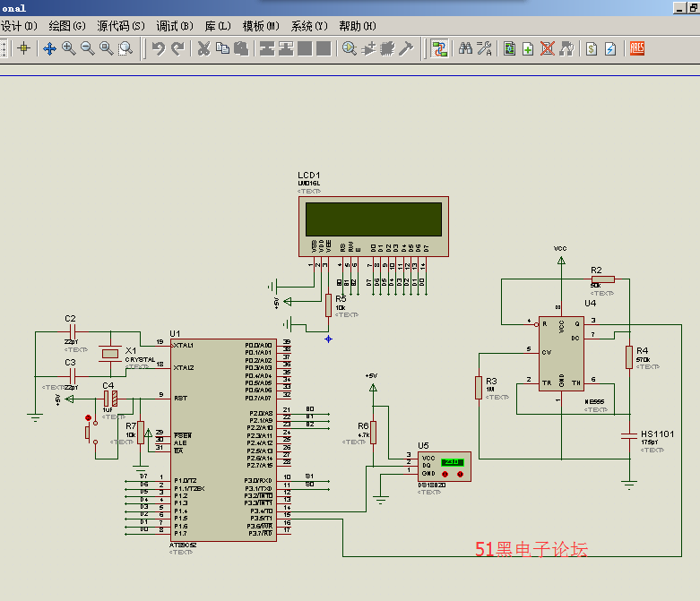Image resolution: width=700 pixels, height=601 pixels.
Task: Select the NE555 timer chip U4
Action: pos(561,354)
